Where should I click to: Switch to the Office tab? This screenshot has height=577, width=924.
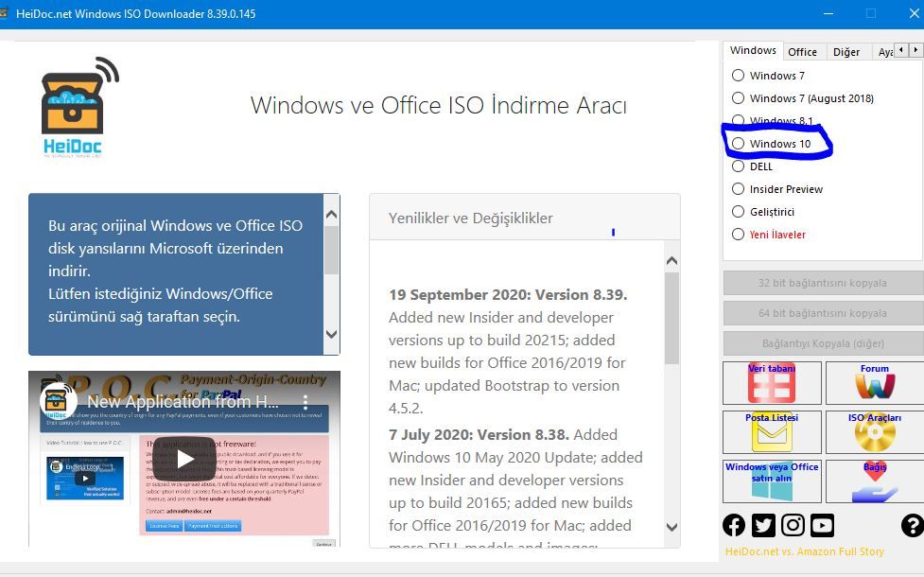(803, 52)
